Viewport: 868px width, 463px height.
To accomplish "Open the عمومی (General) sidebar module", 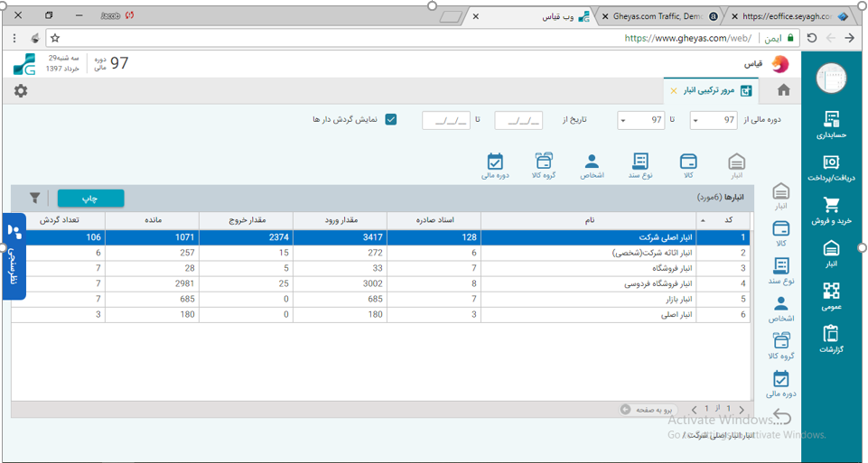I will (832, 296).
